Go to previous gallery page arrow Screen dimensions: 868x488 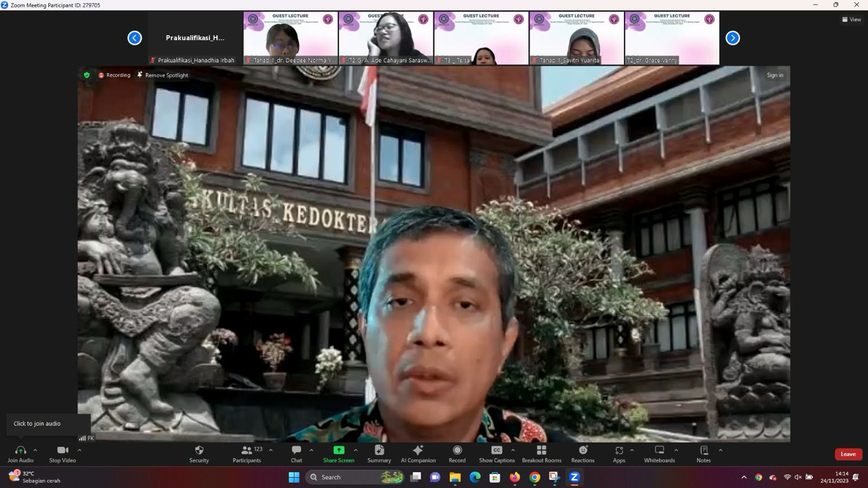point(135,38)
